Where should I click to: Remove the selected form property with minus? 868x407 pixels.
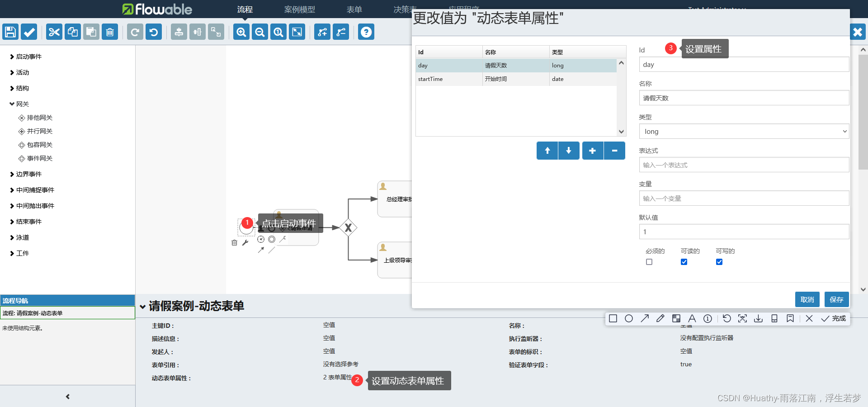[x=614, y=151]
